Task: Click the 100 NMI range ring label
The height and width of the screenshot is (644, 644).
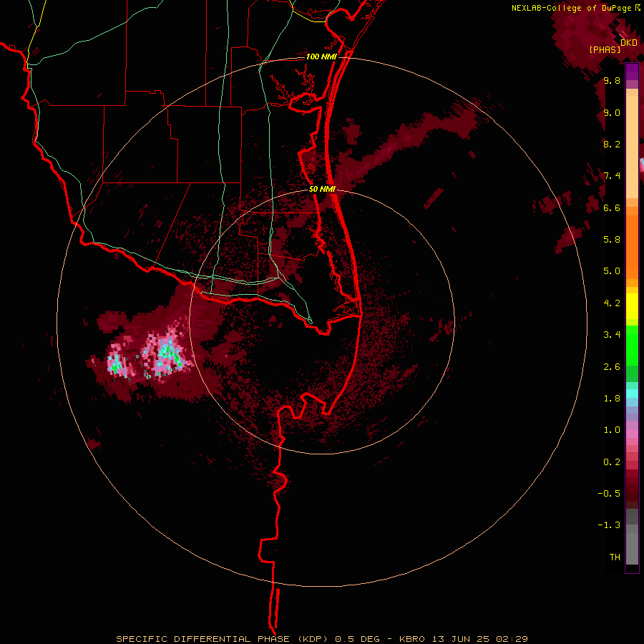Action: click(x=321, y=57)
